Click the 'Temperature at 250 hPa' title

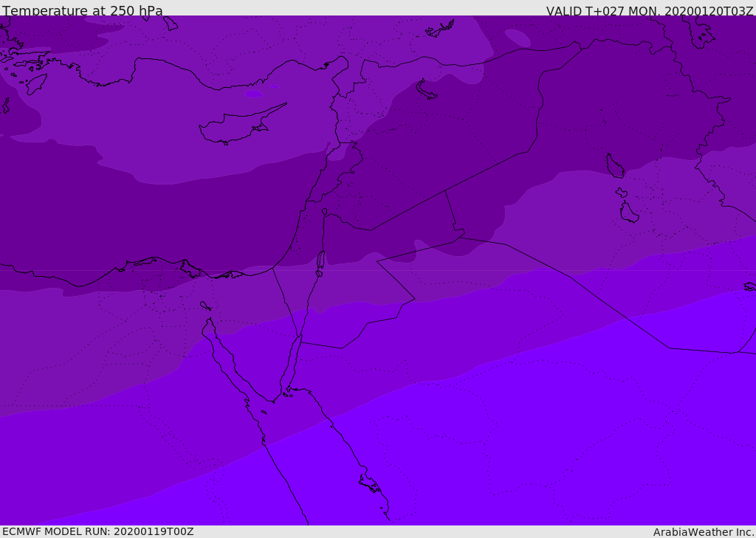[83, 10]
